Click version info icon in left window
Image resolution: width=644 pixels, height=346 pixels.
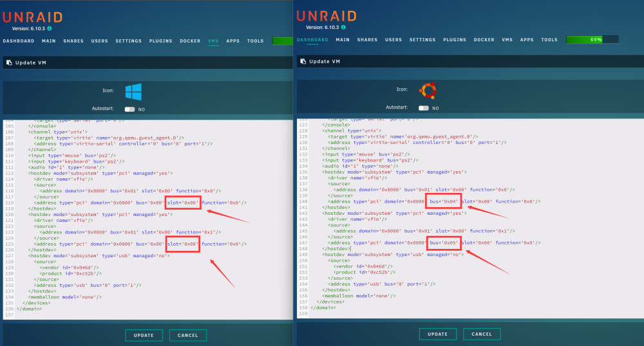click(x=50, y=29)
